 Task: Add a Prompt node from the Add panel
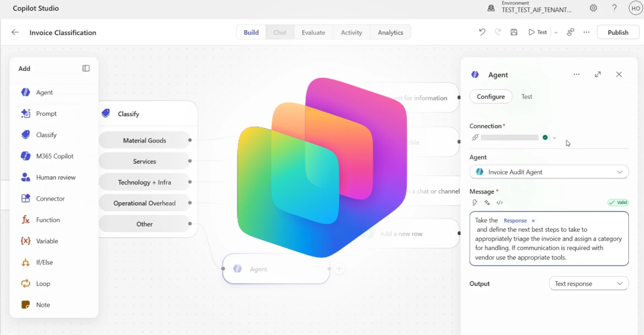click(39, 113)
